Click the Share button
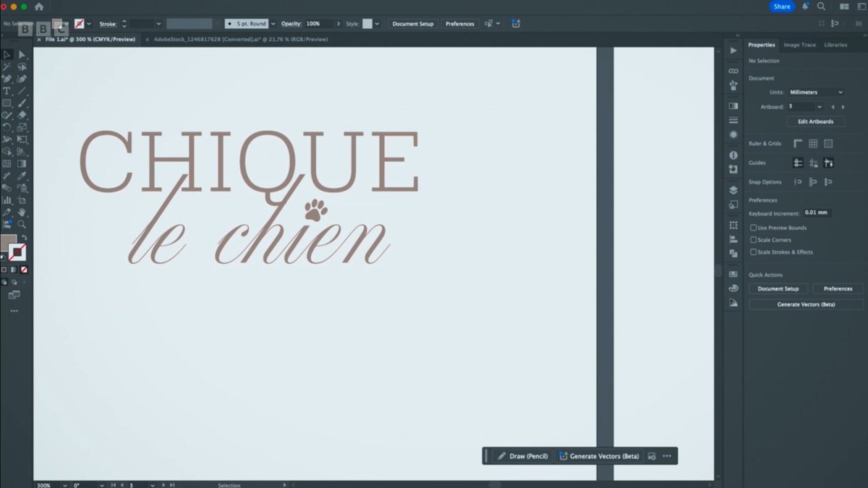Image resolution: width=868 pixels, height=488 pixels. click(782, 7)
